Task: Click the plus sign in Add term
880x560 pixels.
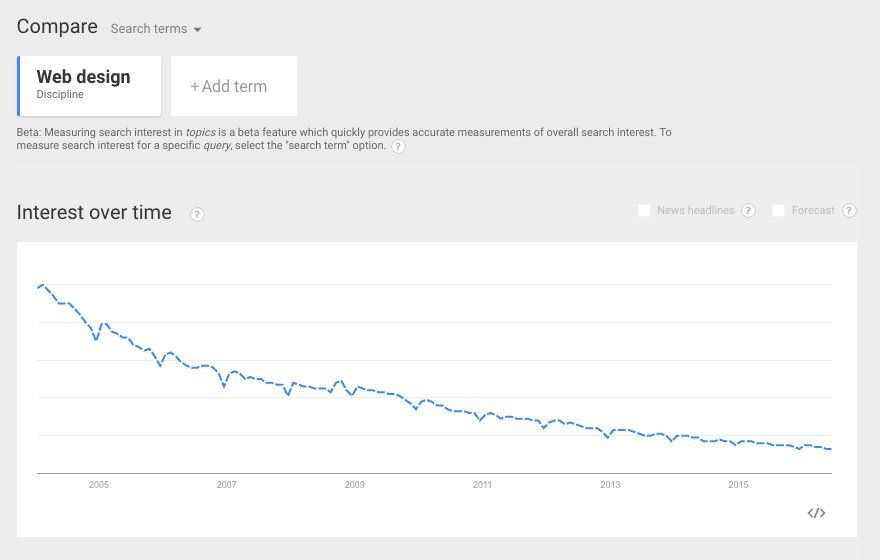Action: (195, 86)
